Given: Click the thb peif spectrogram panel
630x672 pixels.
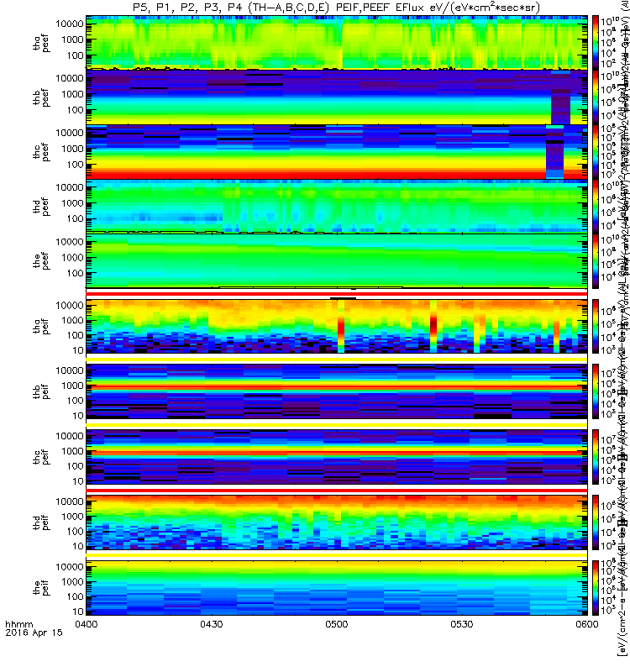Looking at the screenshot, I should (337, 391).
